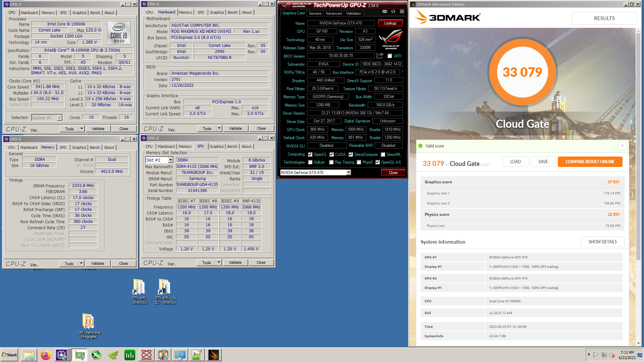
Task: Toggle the Ray Tracing checkbox
Action: [331, 162]
